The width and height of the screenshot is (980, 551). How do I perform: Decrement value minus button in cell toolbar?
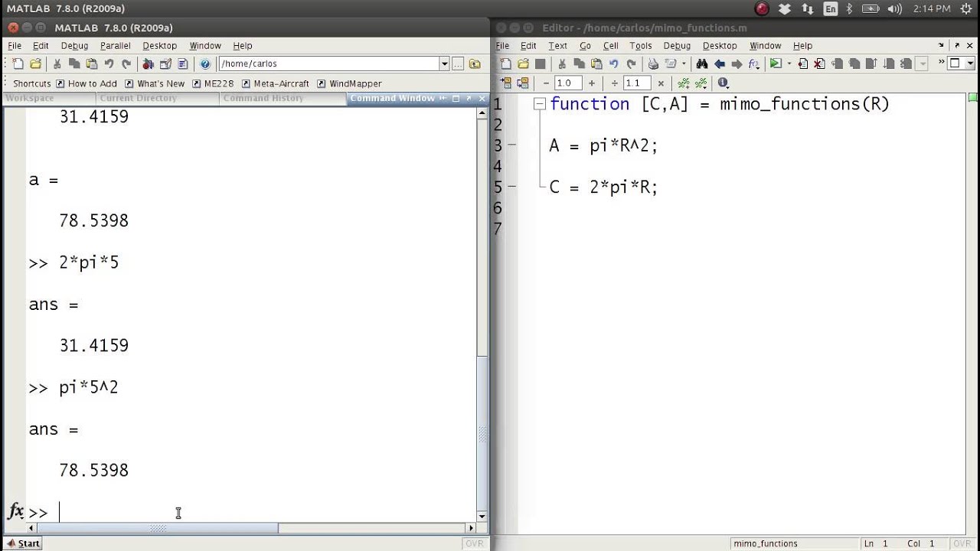coord(546,83)
